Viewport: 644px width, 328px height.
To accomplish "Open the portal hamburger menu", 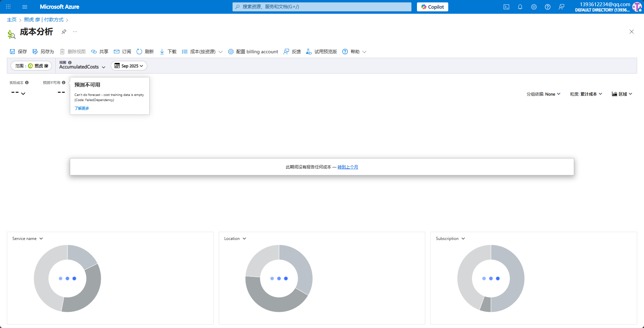I will click(x=25, y=7).
